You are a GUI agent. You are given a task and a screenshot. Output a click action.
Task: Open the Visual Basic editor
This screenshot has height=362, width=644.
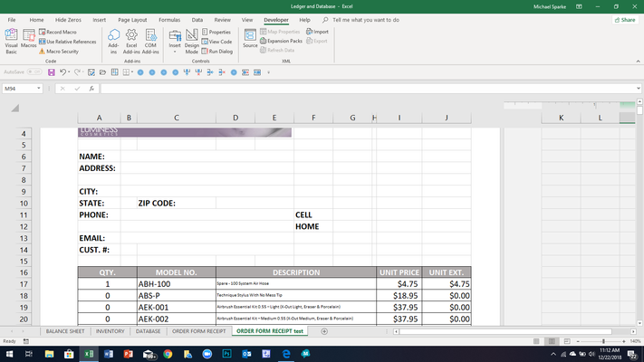click(x=11, y=41)
